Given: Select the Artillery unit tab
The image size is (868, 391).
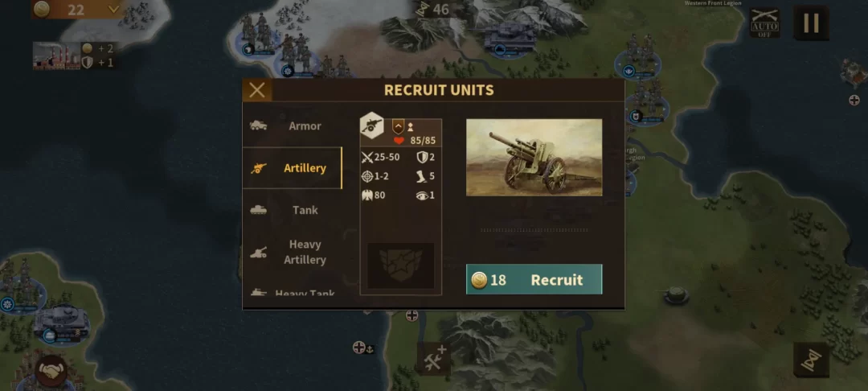Looking at the screenshot, I should [x=293, y=168].
